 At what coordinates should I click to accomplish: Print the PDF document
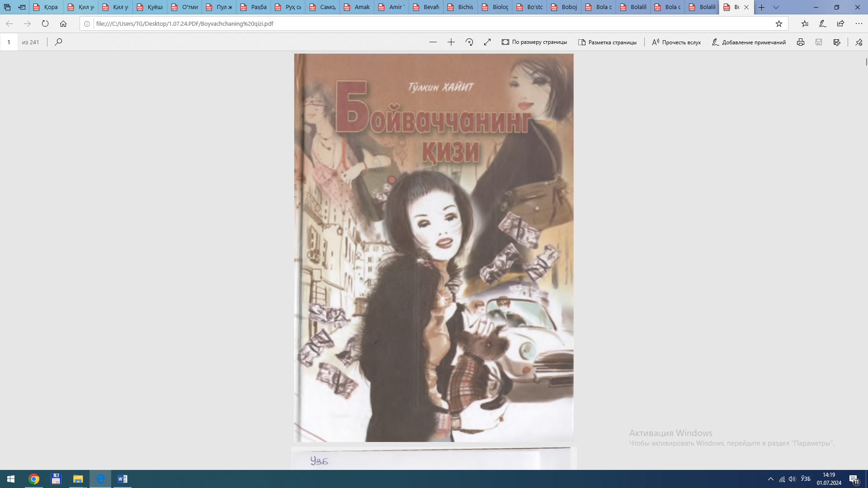[800, 42]
